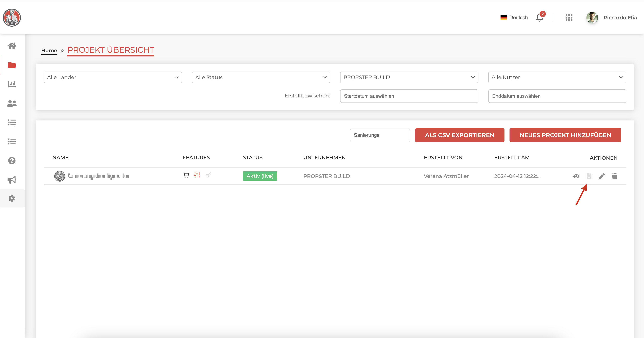644x338 pixels.
Task: Open the users group sidebar icon
Action: (12, 103)
